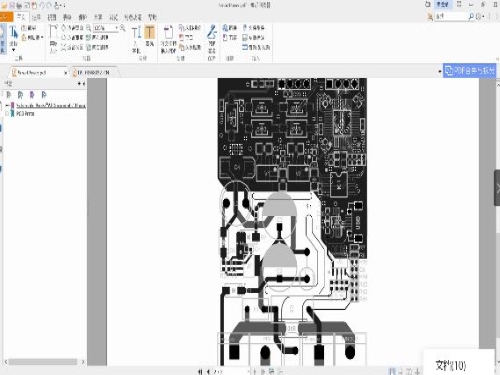Toggle the orange highlight T tool
The height and width of the screenshot is (375, 500).
pos(150,32)
